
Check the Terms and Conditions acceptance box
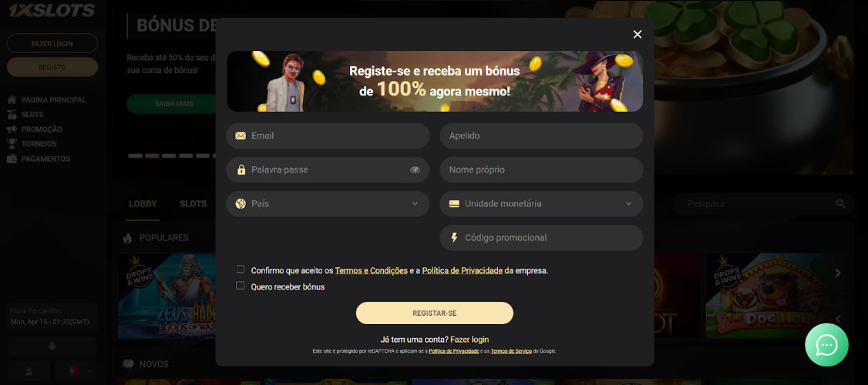(241, 269)
